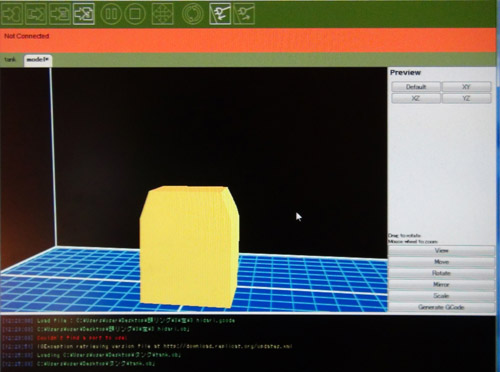The image size is (500, 372).
Task: Select the Rotate tool button
Action: coord(441,273)
